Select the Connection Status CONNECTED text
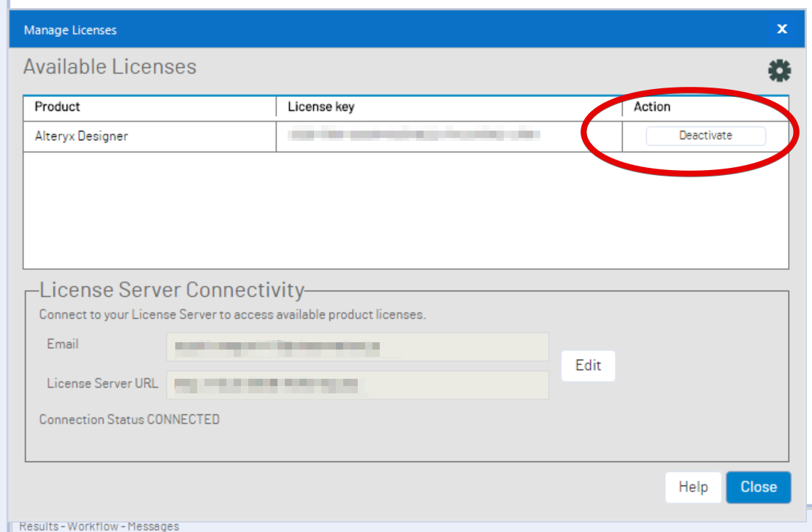Viewport: 812px width, 532px height. [x=129, y=420]
